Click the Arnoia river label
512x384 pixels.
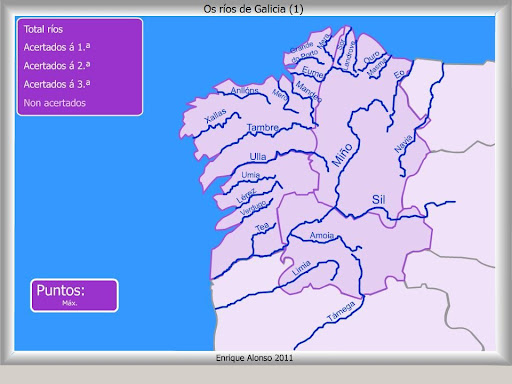322,235
